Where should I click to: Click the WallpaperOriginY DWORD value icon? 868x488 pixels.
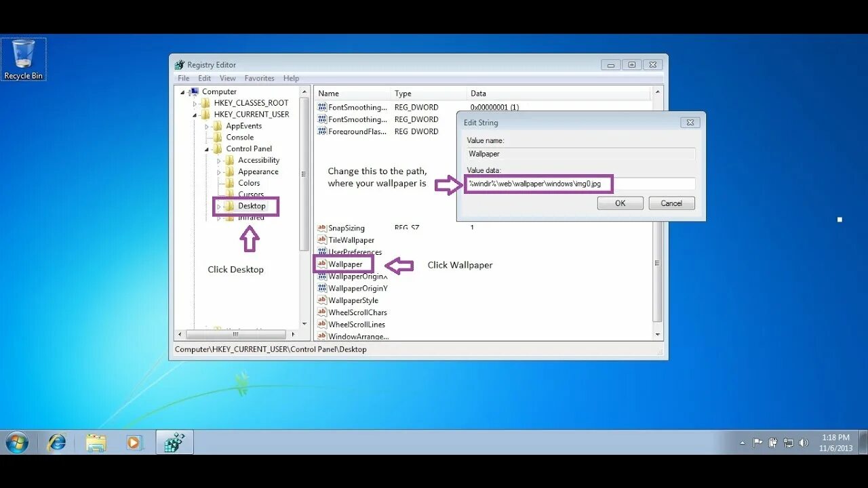click(322, 288)
